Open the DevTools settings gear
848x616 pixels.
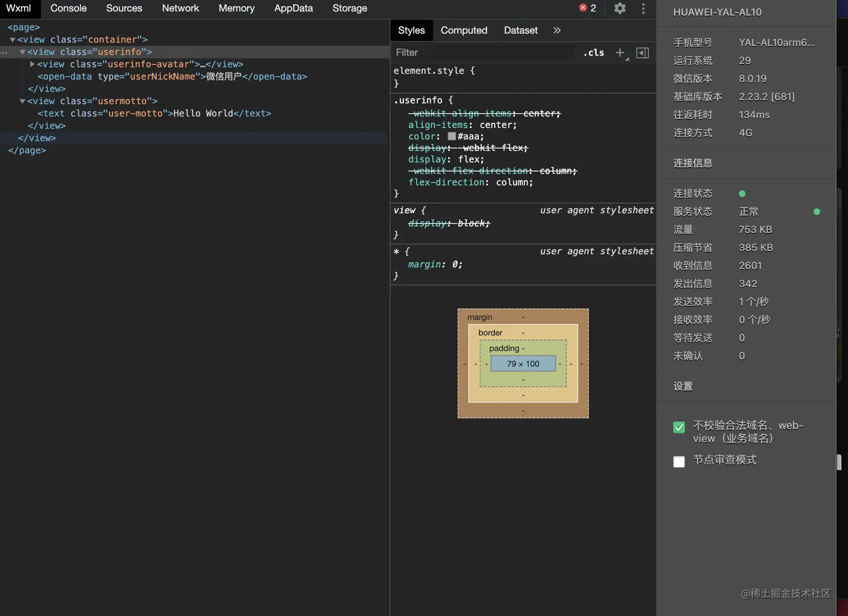click(x=620, y=8)
